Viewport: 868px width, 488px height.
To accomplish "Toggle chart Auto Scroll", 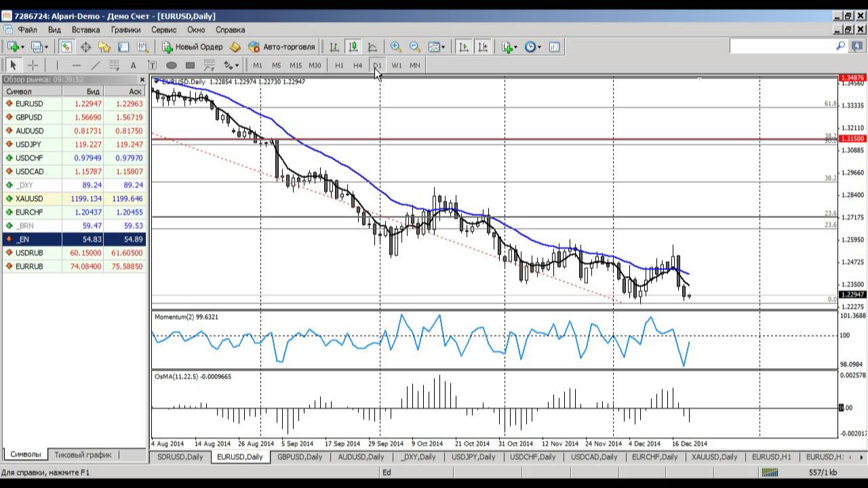I will [464, 47].
